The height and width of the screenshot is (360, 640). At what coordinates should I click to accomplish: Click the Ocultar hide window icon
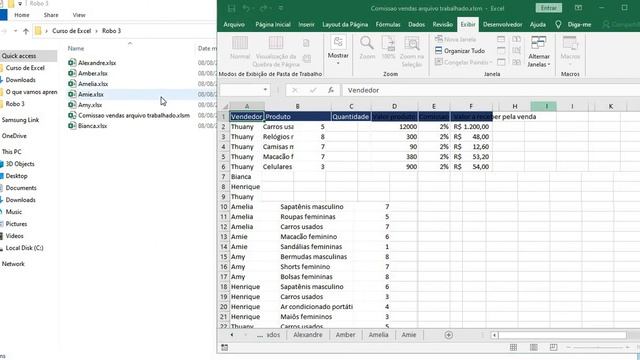501,51
